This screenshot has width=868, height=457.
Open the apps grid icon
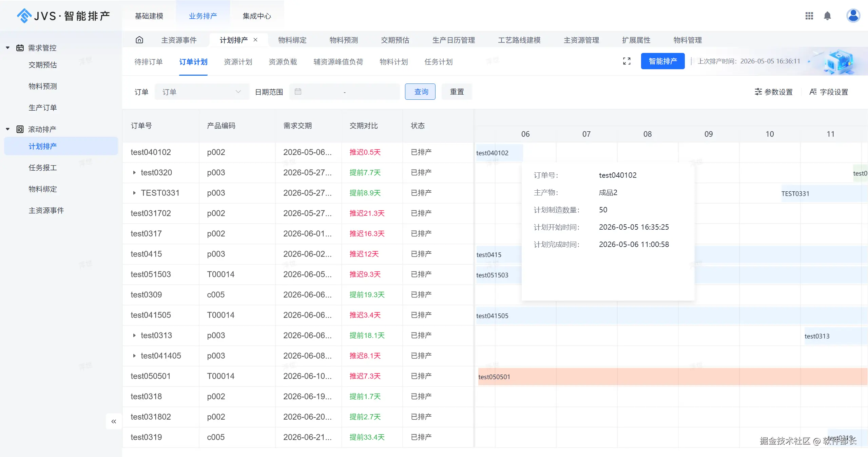809,16
